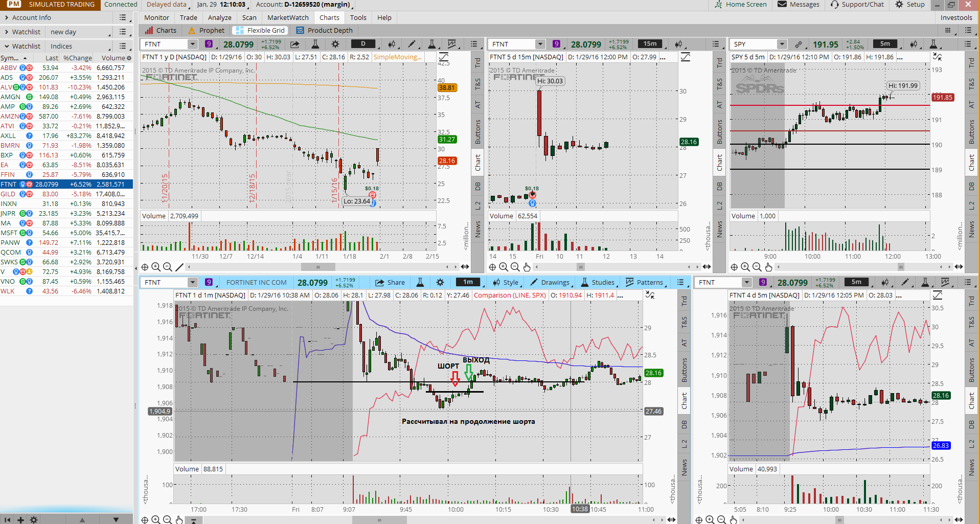Open Trd side panel on daily chart
Screen dimensions: 980x524
pos(477,63)
